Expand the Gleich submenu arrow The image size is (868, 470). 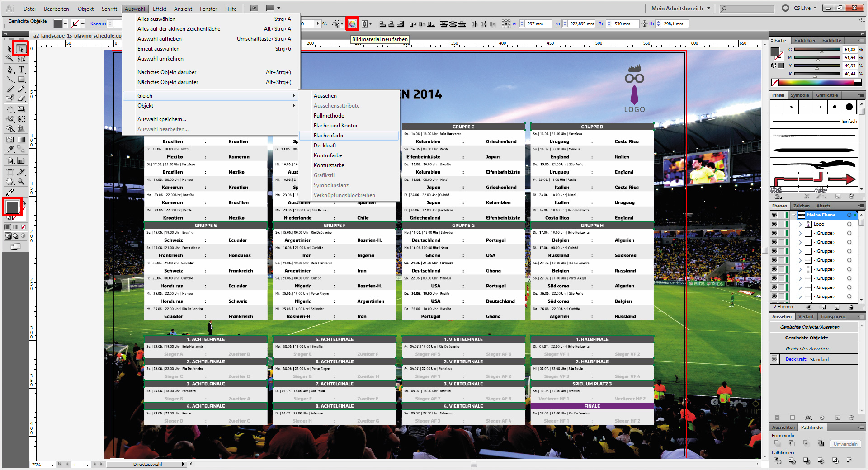(294, 95)
